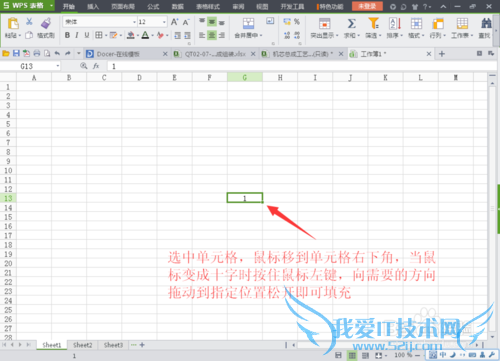Open the Formulas ribbon tab
Viewport: 500px width, 361px height.
pyautogui.click(x=153, y=6)
